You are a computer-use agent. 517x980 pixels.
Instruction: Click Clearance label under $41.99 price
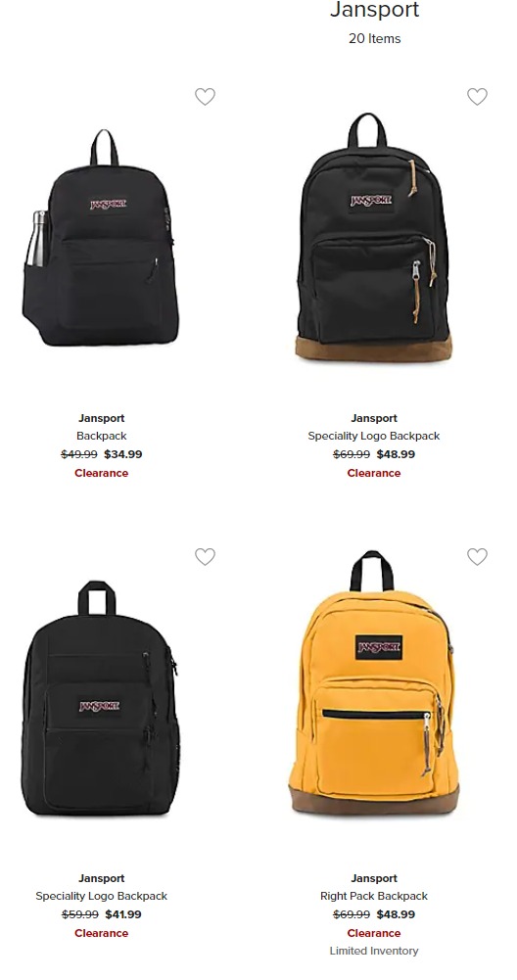[x=101, y=933]
